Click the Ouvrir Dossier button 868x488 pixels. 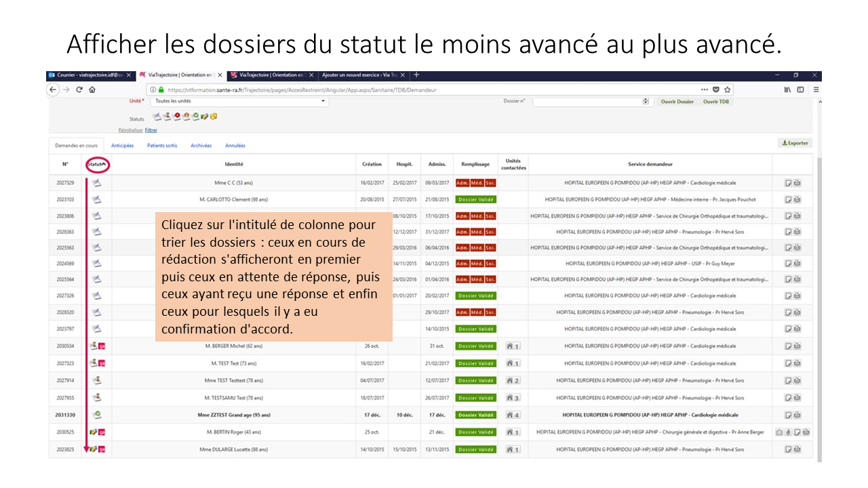tap(677, 102)
